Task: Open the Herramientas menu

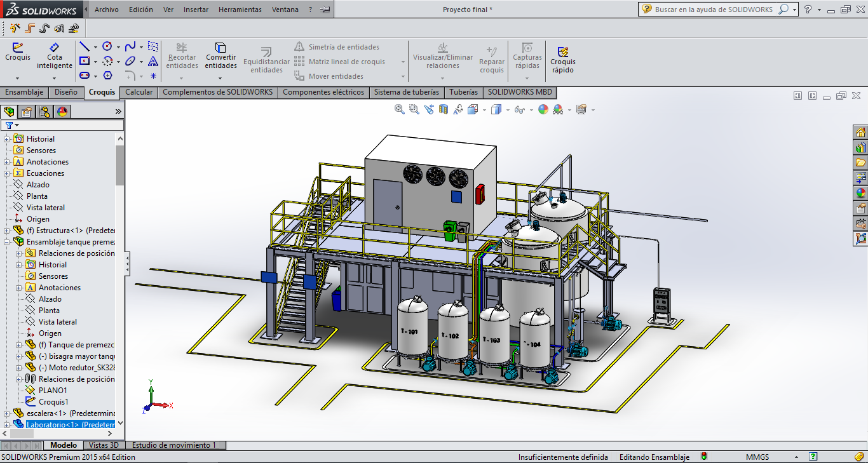Action: (x=240, y=10)
